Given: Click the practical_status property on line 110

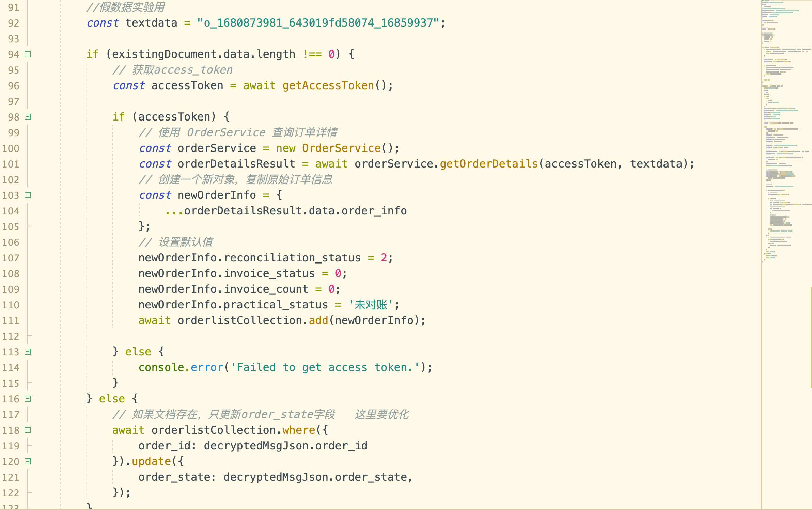Looking at the screenshot, I should pyautogui.click(x=276, y=305).
